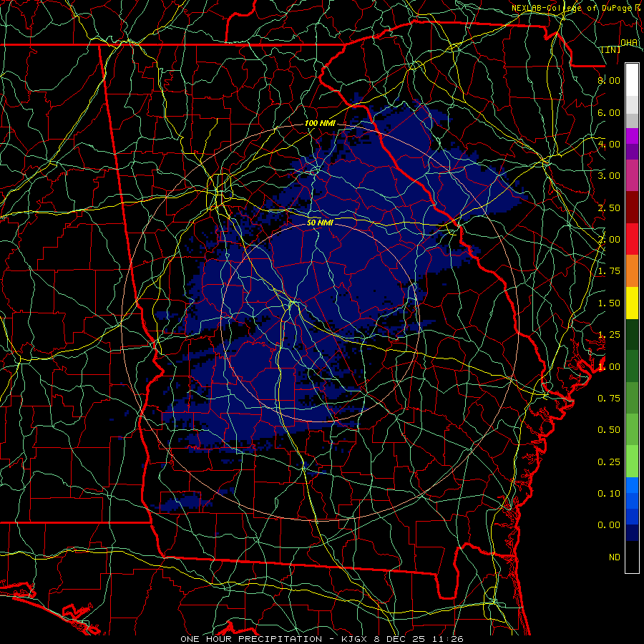Click the '1.25' legend value
Viewport: 644px width, 644px height.
pyautogui.click(x=609, y=335)
